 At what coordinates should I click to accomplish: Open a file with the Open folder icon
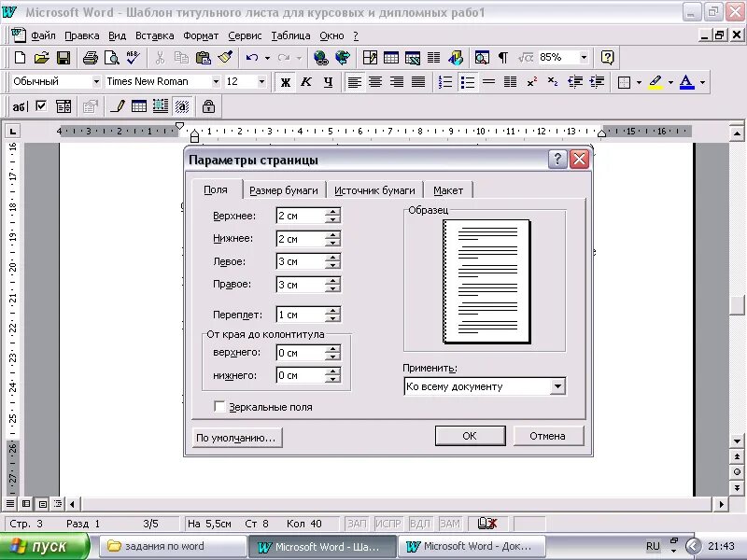41,58
